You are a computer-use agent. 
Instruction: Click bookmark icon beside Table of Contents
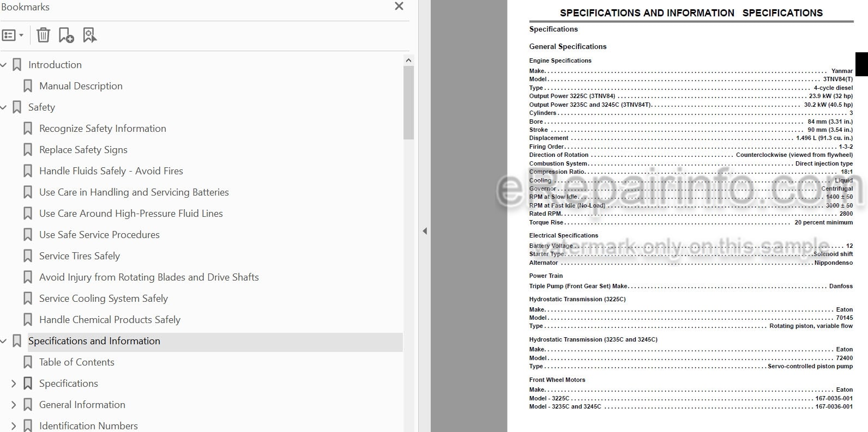pos(28,362)
